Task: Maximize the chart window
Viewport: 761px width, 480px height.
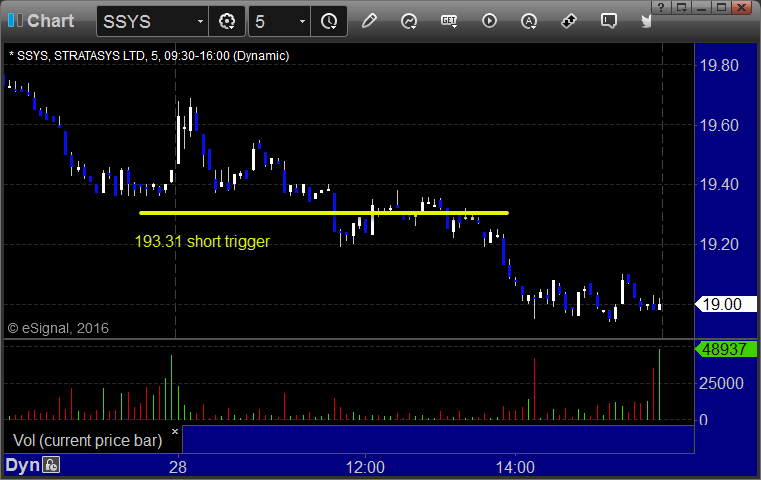Action: [721, 7]
